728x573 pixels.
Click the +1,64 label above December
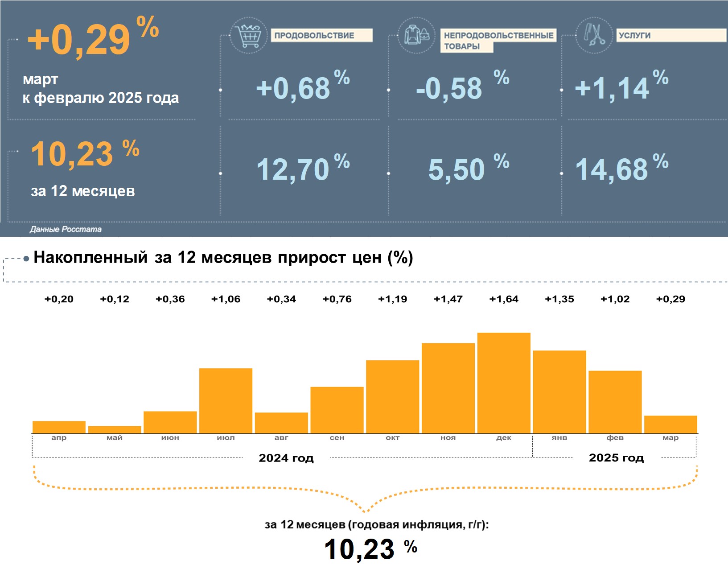tap(504, 299)
